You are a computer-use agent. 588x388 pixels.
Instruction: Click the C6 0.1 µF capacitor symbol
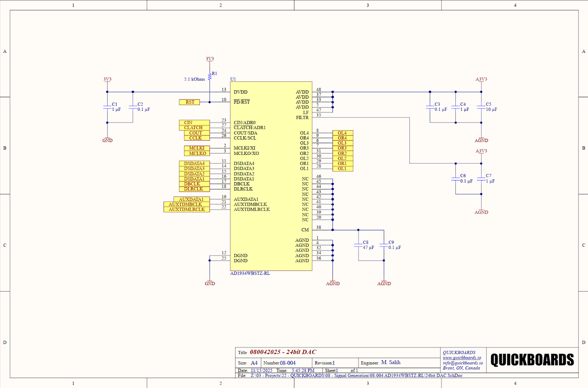click(x=456, y=178)
